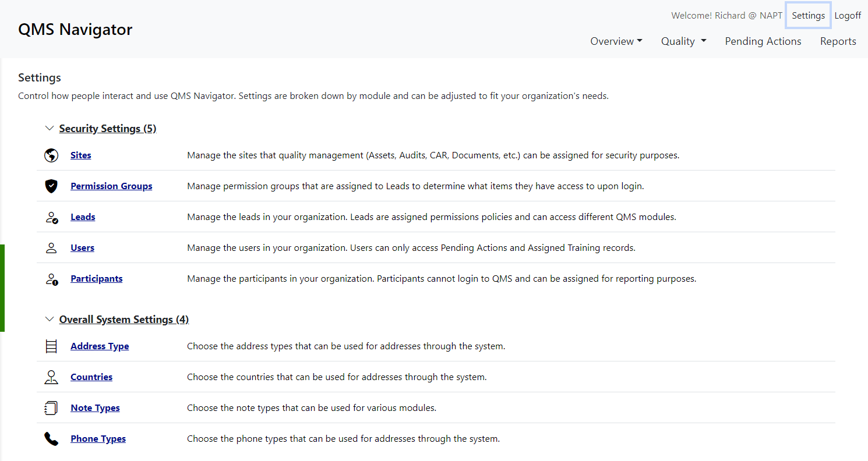Open the Users management link
Screen dimensions: 868x461
(82, 248)
